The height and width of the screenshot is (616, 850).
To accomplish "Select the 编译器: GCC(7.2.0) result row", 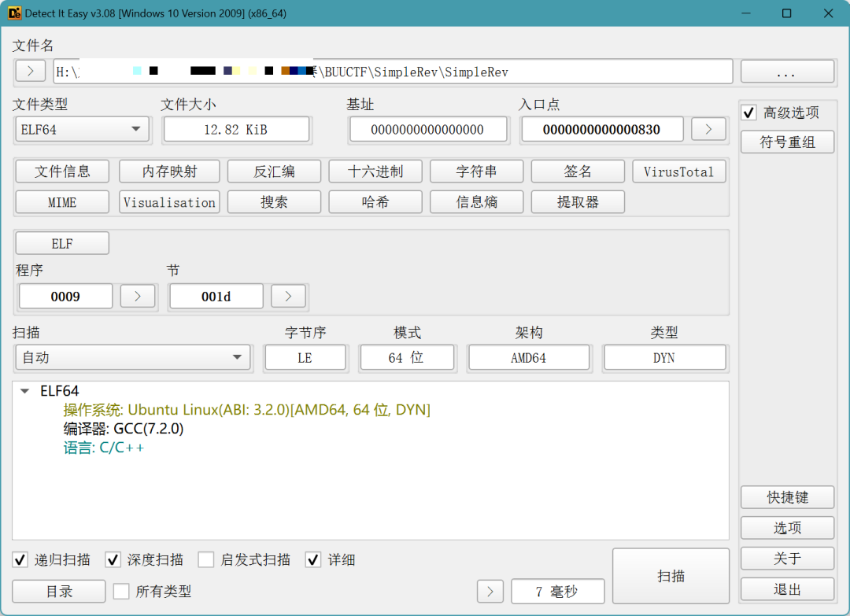I will coord(124,429).
